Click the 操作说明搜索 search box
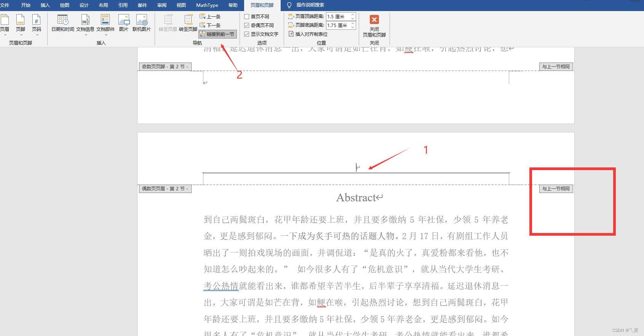Image resolution: width=644 pixels, height=336 pixels. click(x=310, y=5)
